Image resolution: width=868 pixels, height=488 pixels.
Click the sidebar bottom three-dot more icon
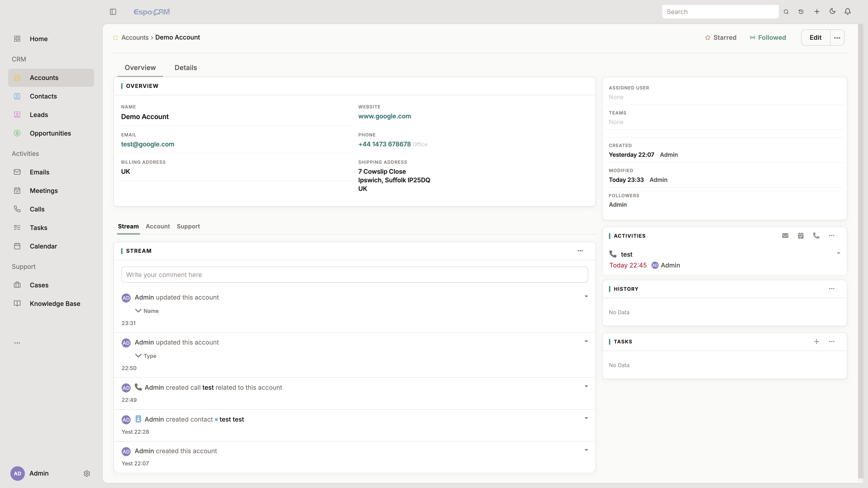point(17,343)
